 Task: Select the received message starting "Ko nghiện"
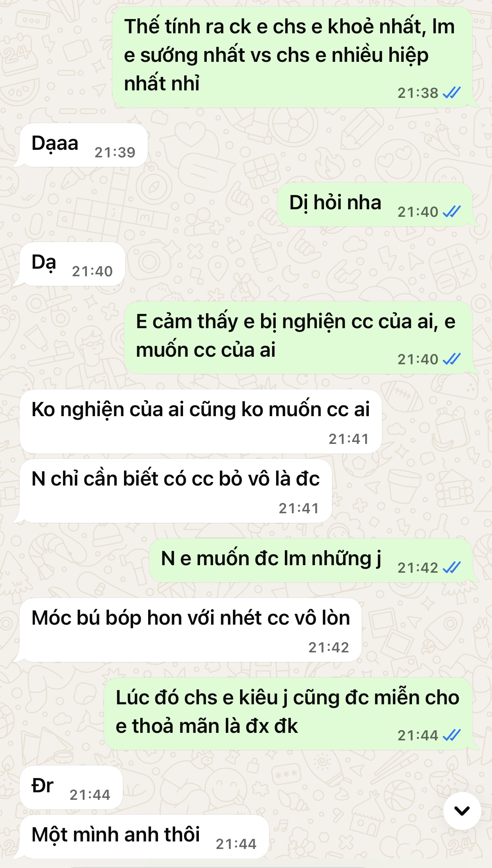[201, 422]
